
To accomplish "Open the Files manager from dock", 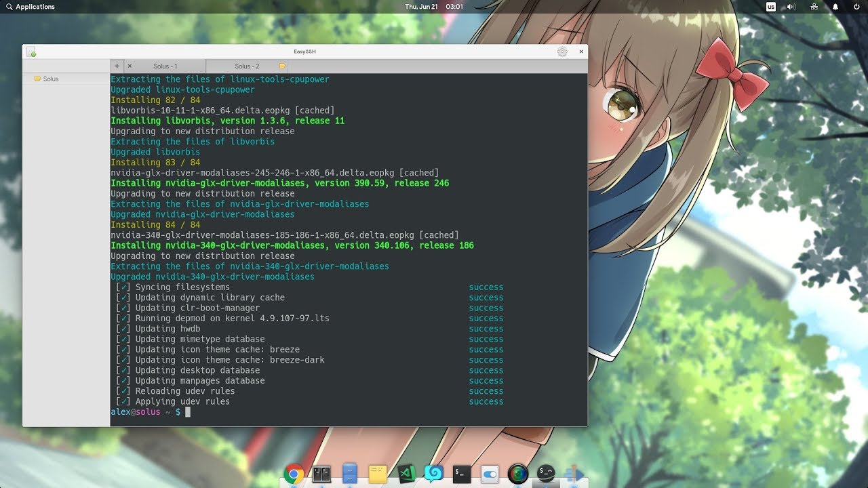I will pyautogui.click(x=350, y=474).
